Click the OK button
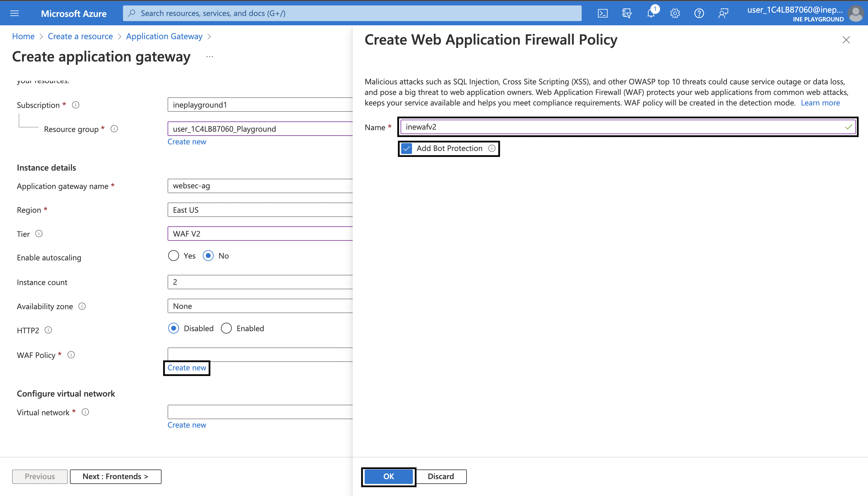 click(388, 476)
